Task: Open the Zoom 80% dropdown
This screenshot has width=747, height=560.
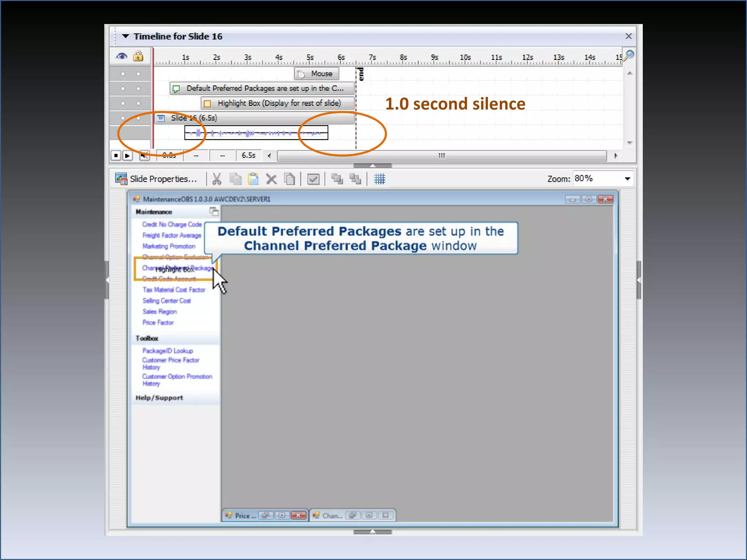Action: pyautogui.click(x=627, y=179)
